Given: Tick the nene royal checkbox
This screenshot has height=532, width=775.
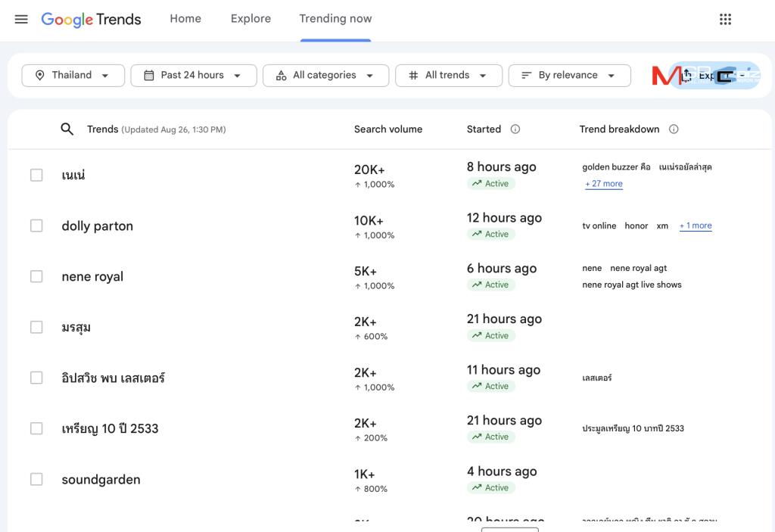Looking at the screenshot, I should 36,276.
